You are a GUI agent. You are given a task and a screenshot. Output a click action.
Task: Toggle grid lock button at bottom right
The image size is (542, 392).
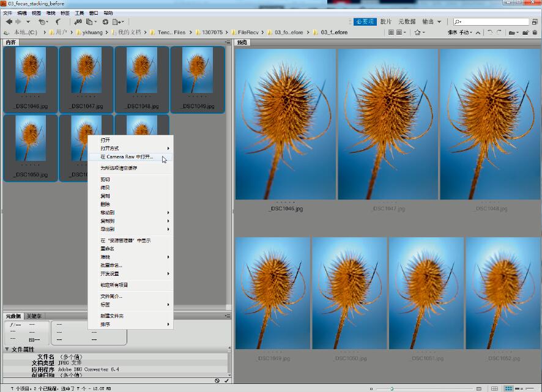coord(494,388)
